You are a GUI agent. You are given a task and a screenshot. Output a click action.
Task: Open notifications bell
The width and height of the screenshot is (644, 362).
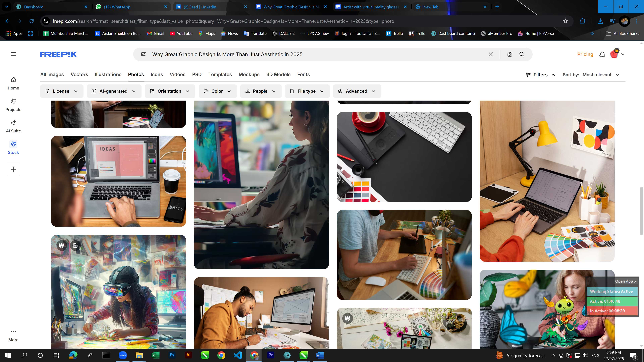click(x=602, y=54)
